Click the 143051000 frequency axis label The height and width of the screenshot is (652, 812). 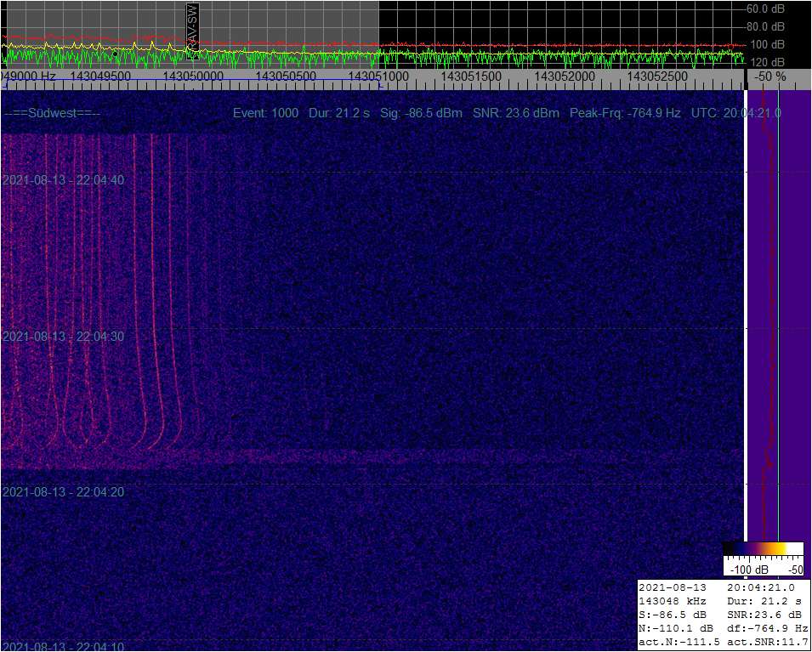(378, 77)
